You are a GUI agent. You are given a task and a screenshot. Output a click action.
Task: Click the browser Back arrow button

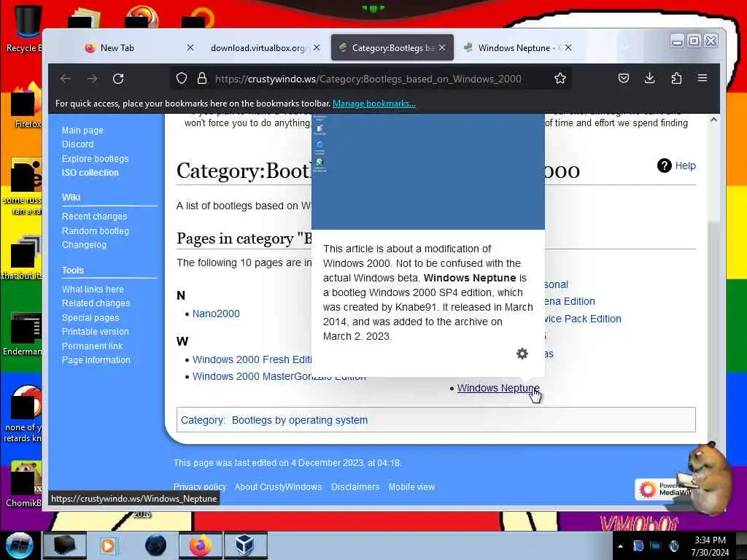(x=66, y=79)
